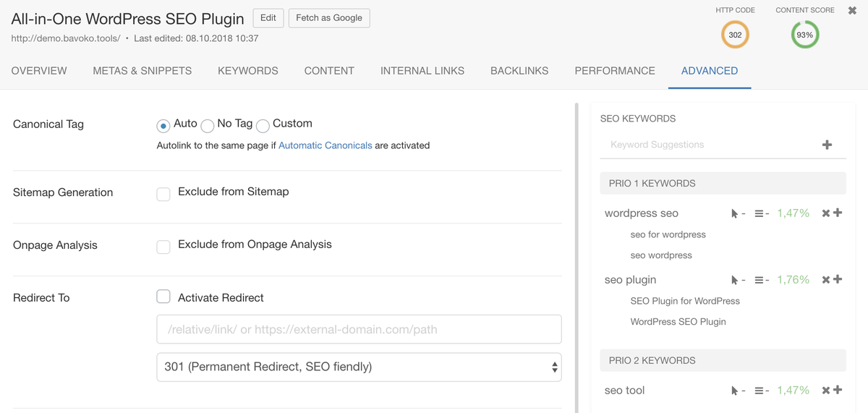Switch to the Internal Links tab

pos(422,71)
